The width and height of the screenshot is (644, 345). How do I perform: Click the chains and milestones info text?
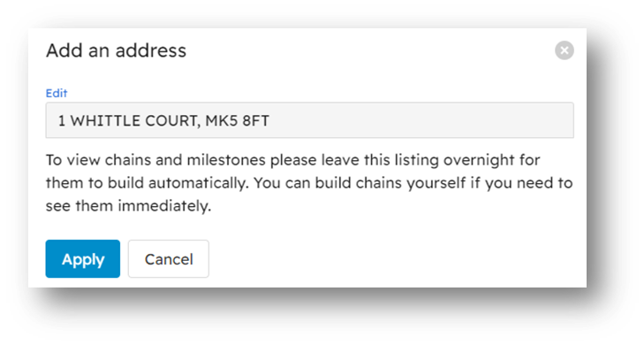(309, 182)
